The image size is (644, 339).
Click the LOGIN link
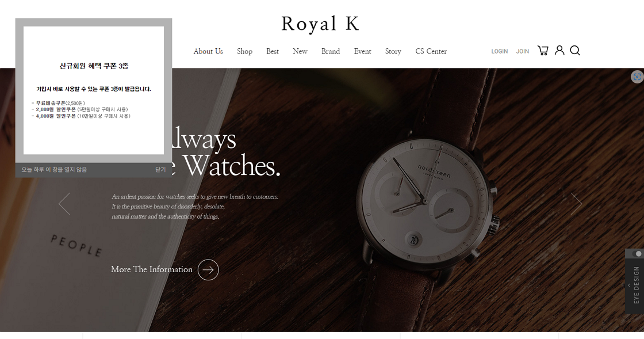[x=500, y=51]
